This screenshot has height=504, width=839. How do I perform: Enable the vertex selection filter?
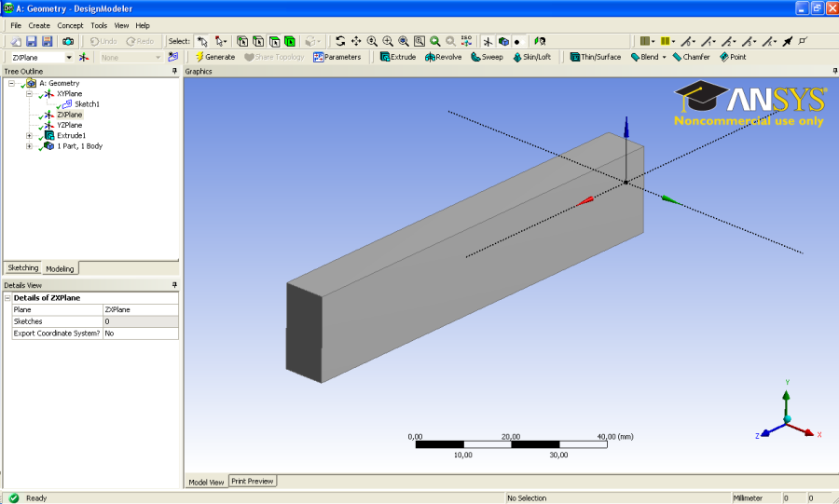pyautogui.click(x=242, y=41)
